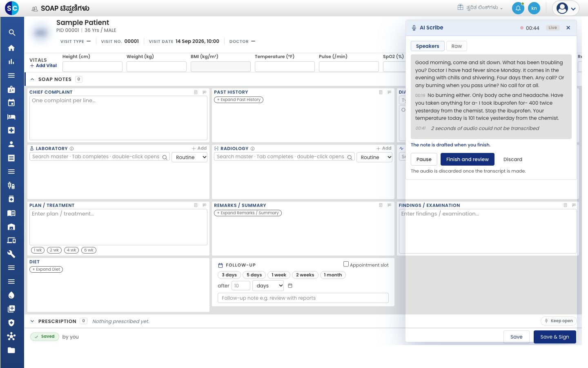Open the bed/inpatient sidebar icon
This screenshot has width=588, height=368.
(11, 117)
